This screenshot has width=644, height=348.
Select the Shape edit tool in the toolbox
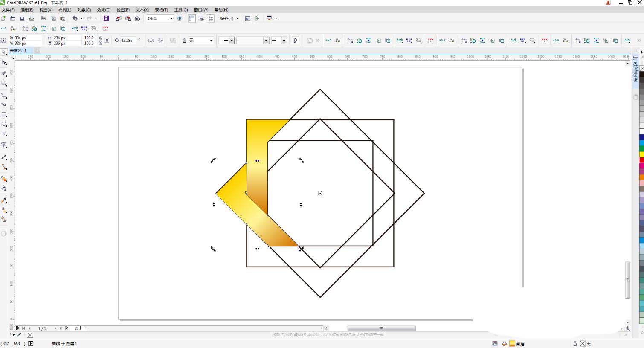(4, 62)
